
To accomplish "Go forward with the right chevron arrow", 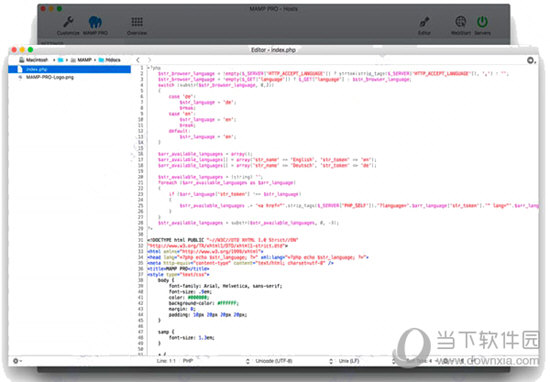I will point(149,60).
